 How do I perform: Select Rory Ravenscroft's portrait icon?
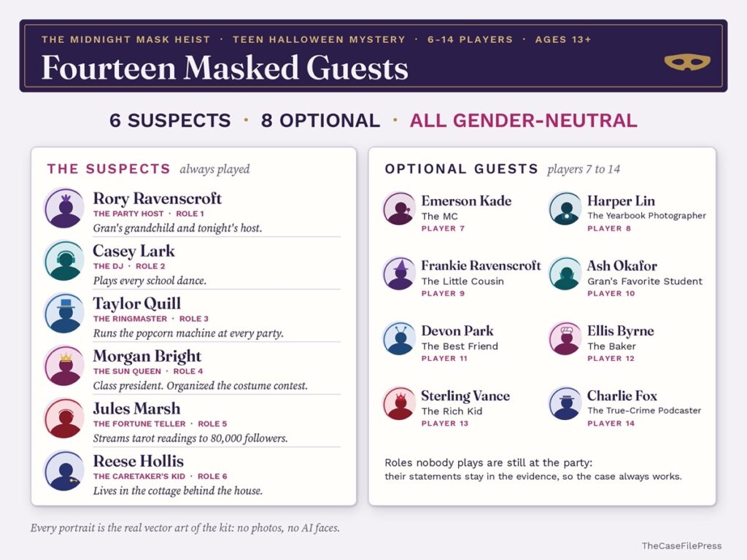point(64,208)
